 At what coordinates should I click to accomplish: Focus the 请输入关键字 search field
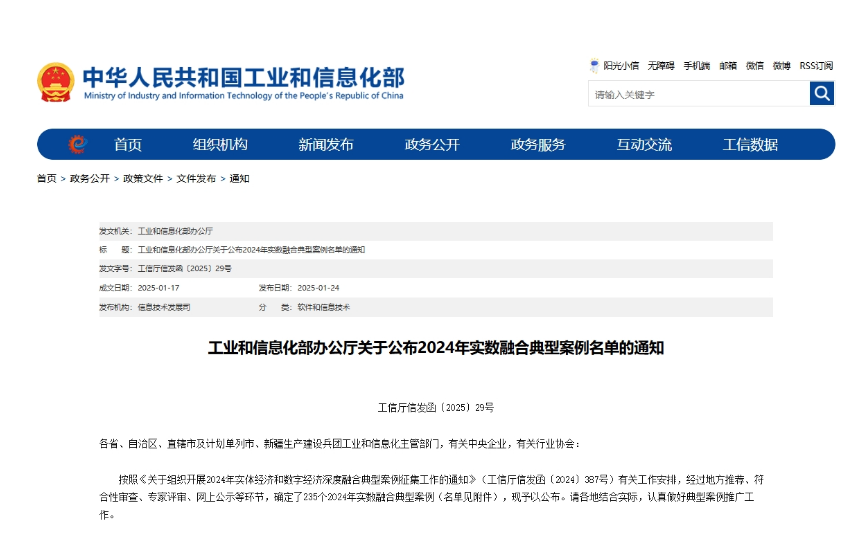pyautogui.click(x=699, y=94)
